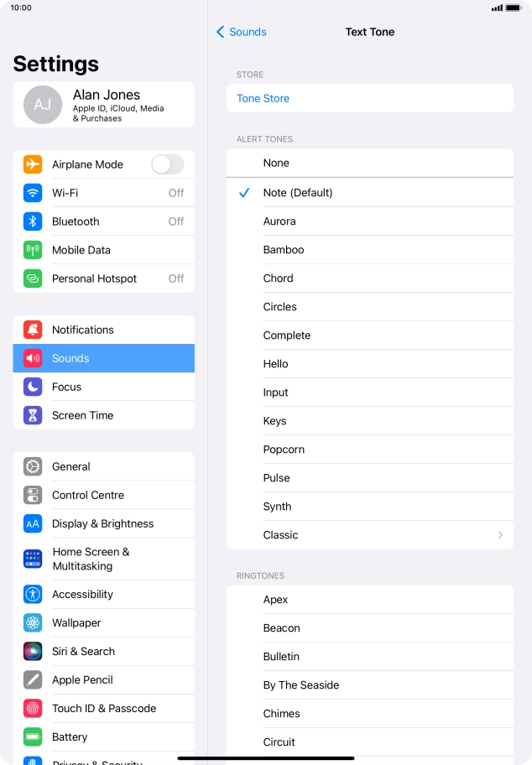
Task: Open Screen Time hourglass icon
Action: [33, 415]
